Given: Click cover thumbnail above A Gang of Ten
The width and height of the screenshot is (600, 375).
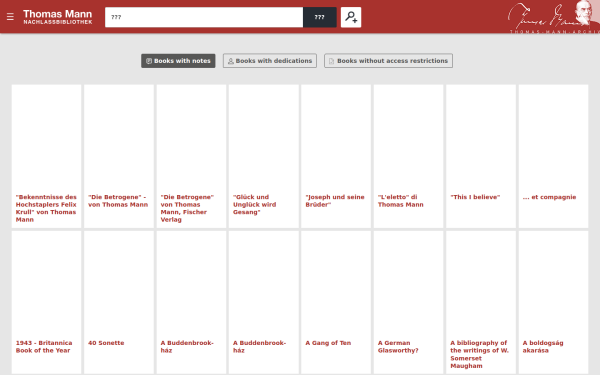Looking at the screenshot, I should click(336, 284).
